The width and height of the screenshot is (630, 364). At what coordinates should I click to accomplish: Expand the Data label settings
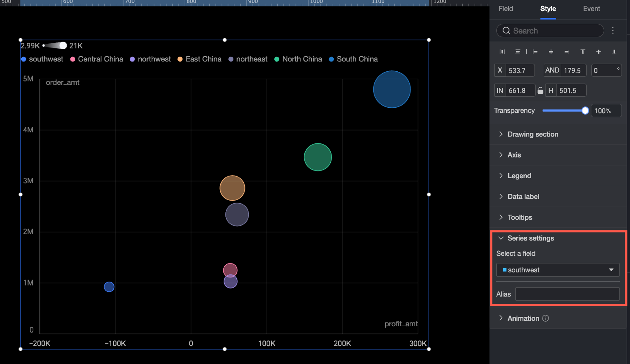click(x=558, y=196)
